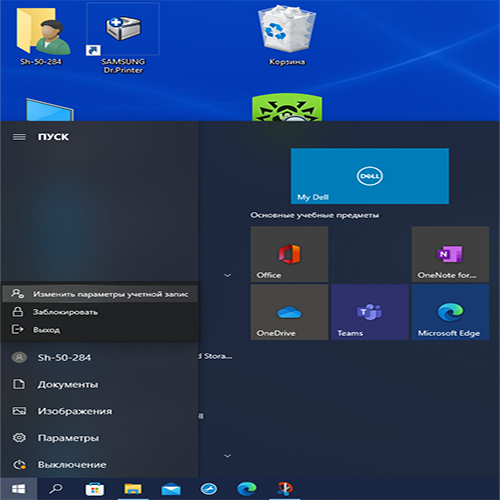Click the taskbar search magnifier
Screen dimensions: 500x500
(x=56, y=489)
